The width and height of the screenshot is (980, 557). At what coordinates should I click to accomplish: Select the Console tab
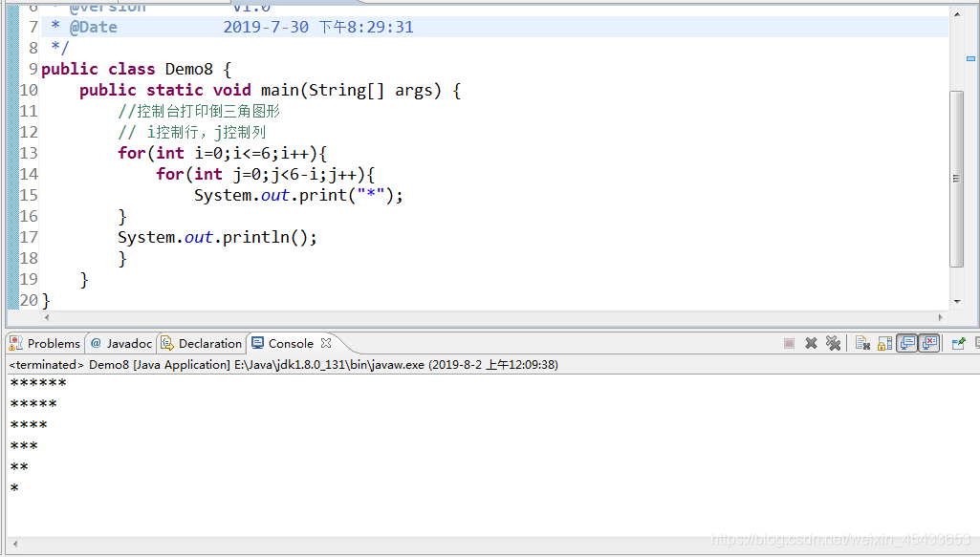point(283,343)
